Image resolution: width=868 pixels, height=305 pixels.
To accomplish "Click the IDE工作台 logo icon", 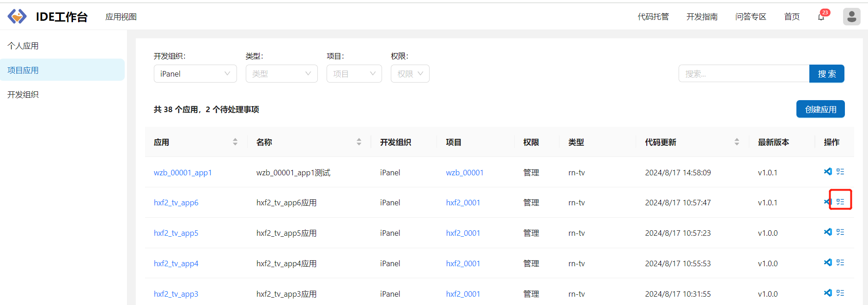I will 17,17.
